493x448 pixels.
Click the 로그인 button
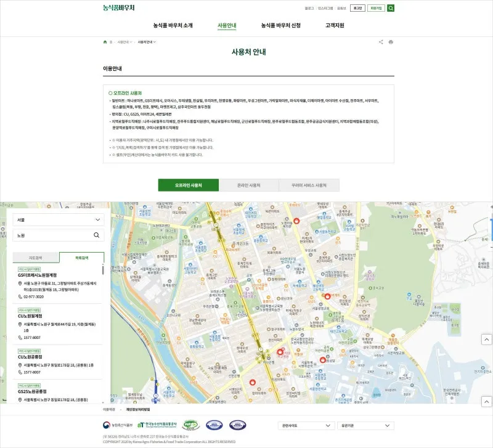pos(357,8)
